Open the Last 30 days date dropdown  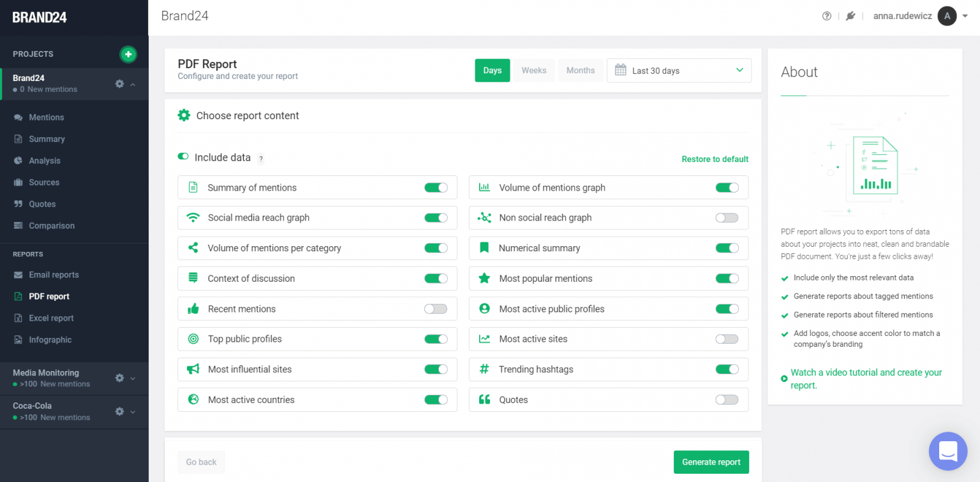679,71
